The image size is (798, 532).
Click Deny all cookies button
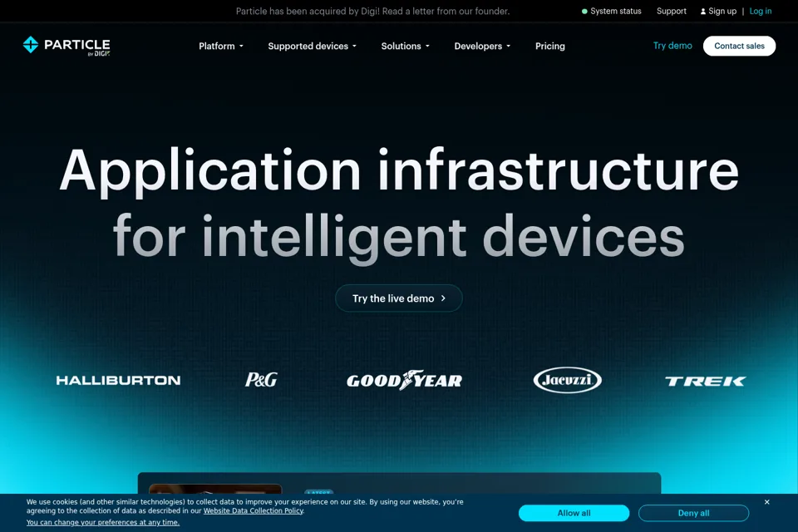point(693,513)
